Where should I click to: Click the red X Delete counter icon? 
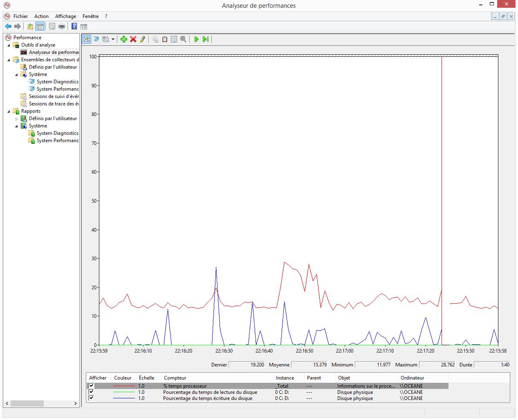(133, 39)
